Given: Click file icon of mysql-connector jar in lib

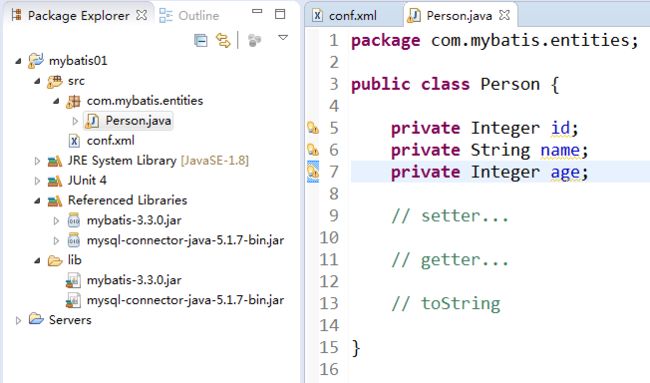Looking at the screenshot, I should tap(73, 300).
